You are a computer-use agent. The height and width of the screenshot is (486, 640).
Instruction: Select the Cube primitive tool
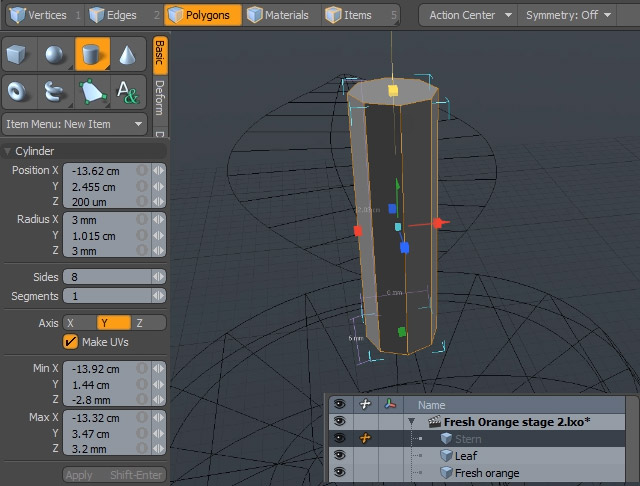click(x=20, y=54)
